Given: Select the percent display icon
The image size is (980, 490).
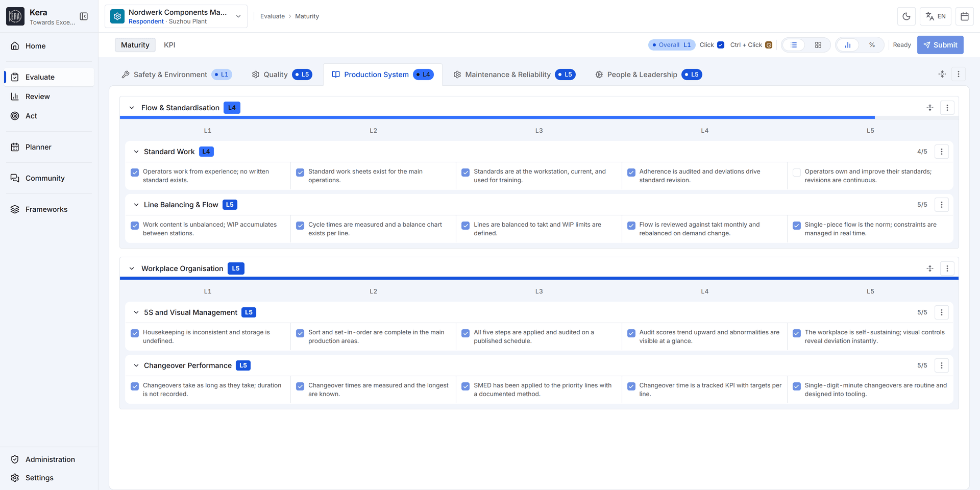Looking at the screenshot, I should click(872, 45).
